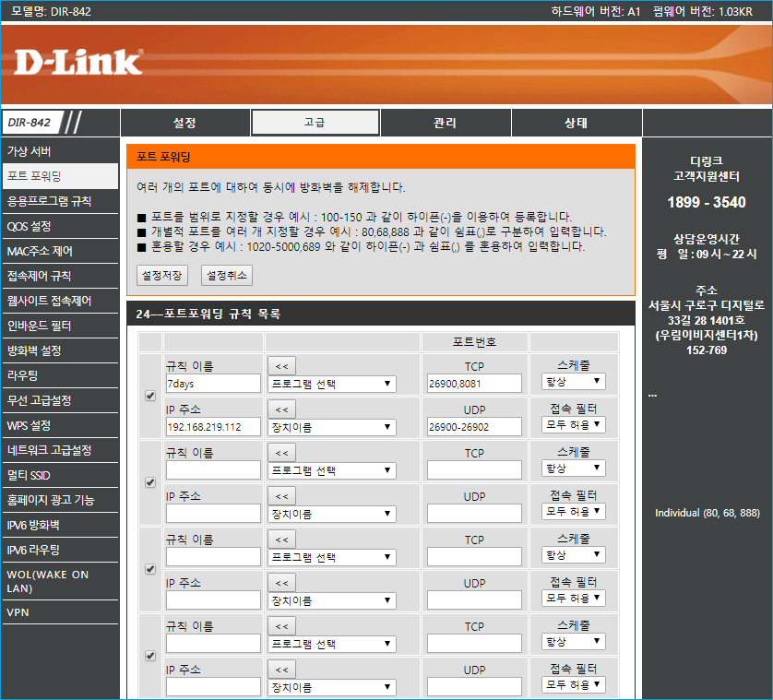
Task: Click << button next to second rule IP field
Action: [x=281, y=496]
